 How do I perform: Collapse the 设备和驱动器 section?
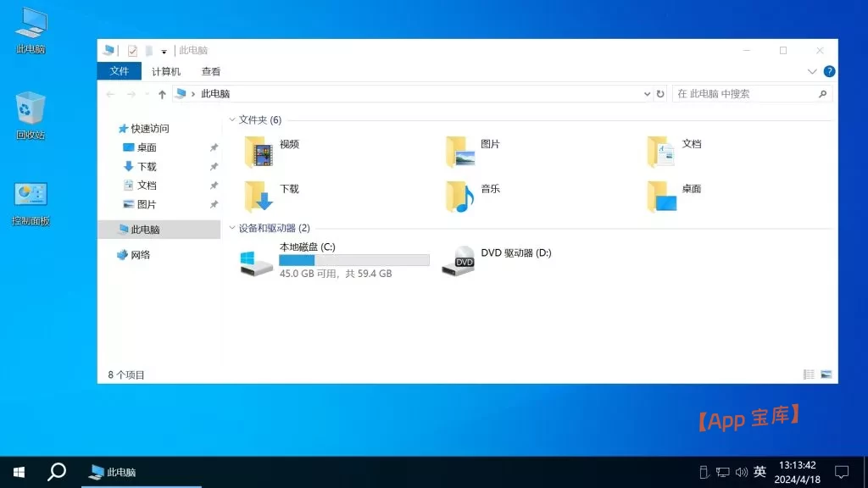click(232, 228)
